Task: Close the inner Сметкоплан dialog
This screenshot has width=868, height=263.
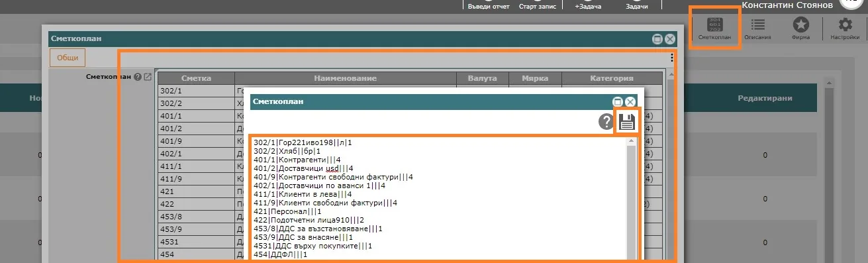Action: tap(630, 101)
